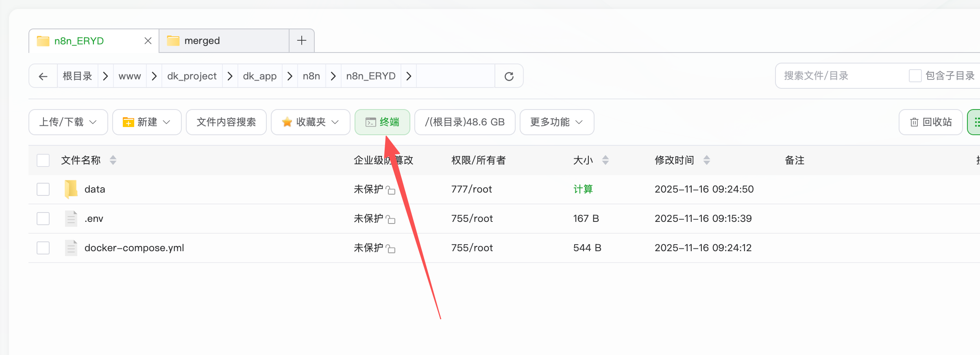Check the box for data folder
Image resolution: width=980 pixels, height=355 pixels.
(43, 189)
